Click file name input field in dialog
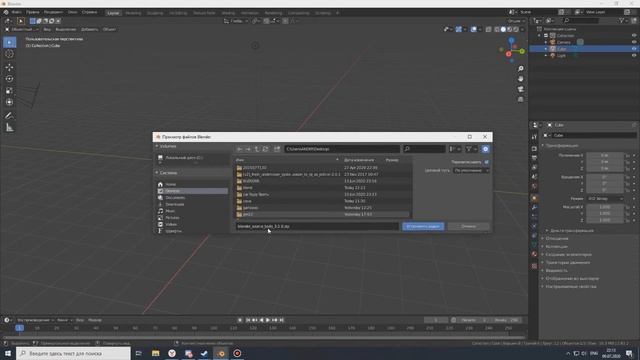 coord(317,226)
